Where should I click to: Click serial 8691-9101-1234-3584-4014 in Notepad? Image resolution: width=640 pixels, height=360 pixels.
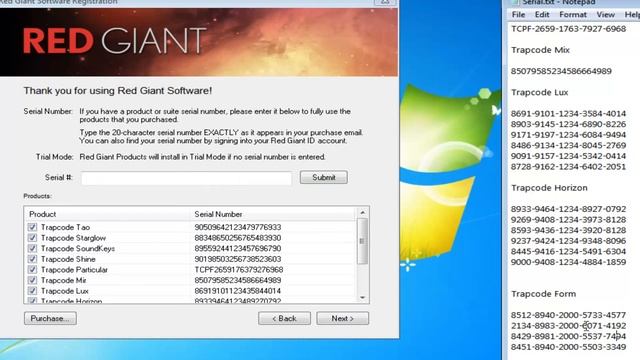click(x=568, y=113)
